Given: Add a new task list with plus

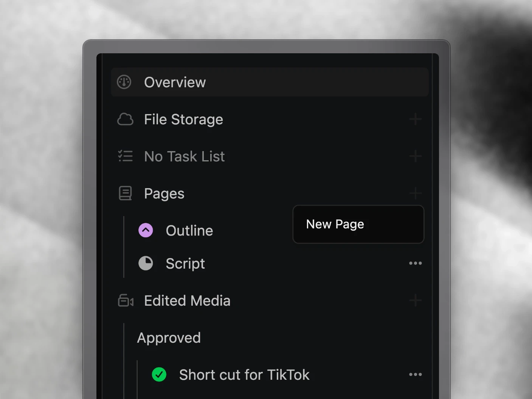Looking at the screenshot, I should (x=415, y=156).
